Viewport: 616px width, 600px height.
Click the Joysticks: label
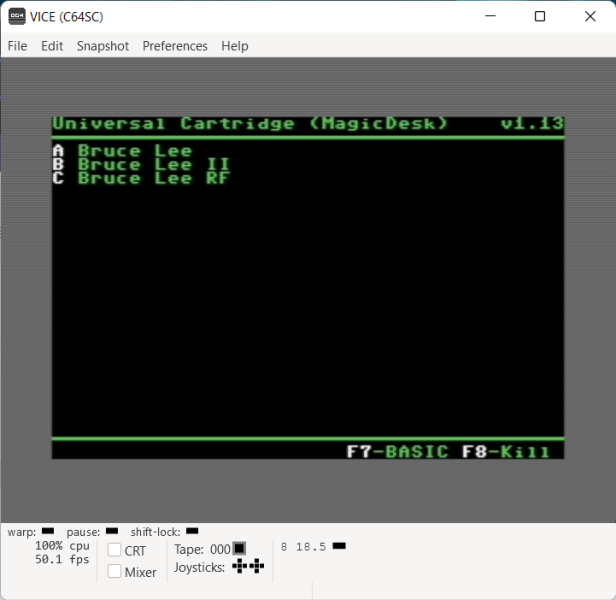click(200, 567)
